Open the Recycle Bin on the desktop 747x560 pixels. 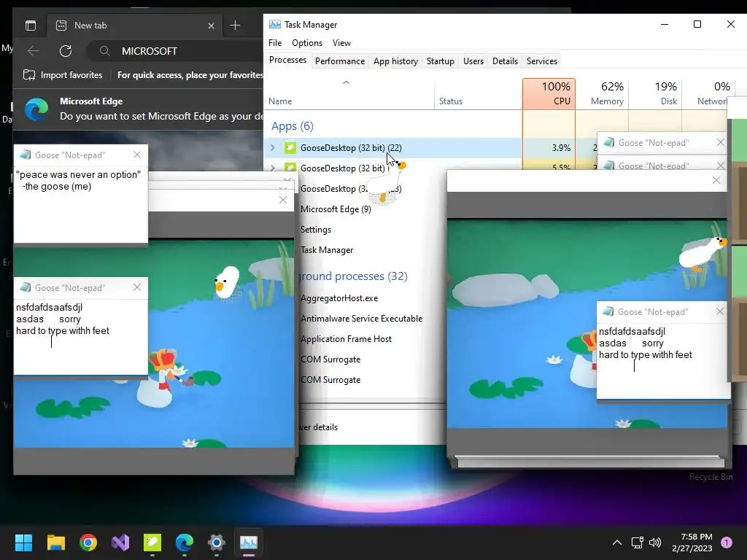click(711, 477)
